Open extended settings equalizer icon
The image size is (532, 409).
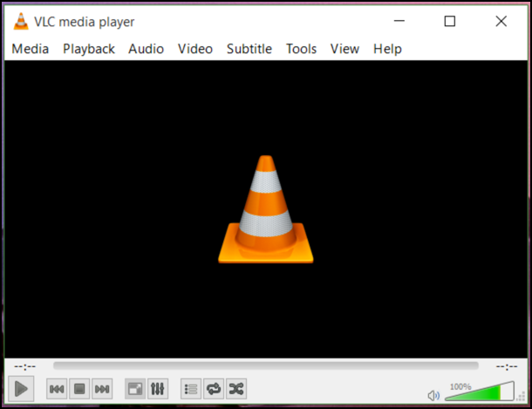coord(158,389)
